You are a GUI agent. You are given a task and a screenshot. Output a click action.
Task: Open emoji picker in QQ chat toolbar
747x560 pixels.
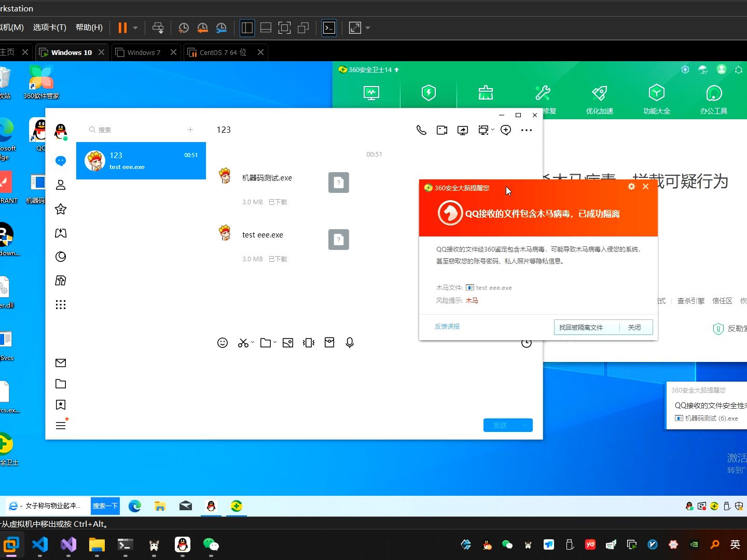tap(223, 343)
